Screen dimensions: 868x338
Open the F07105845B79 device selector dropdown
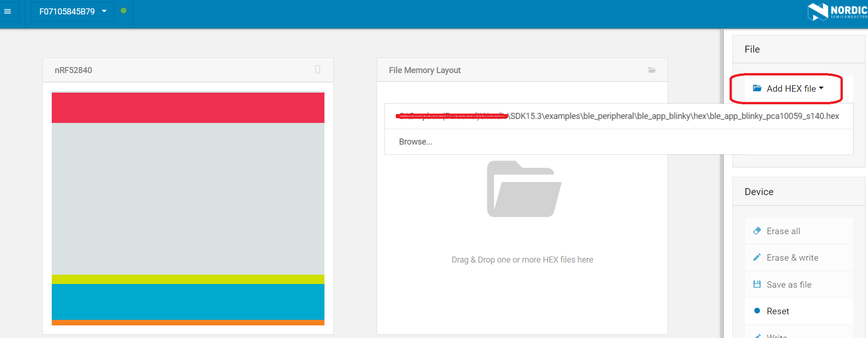[x=73, y=11]
